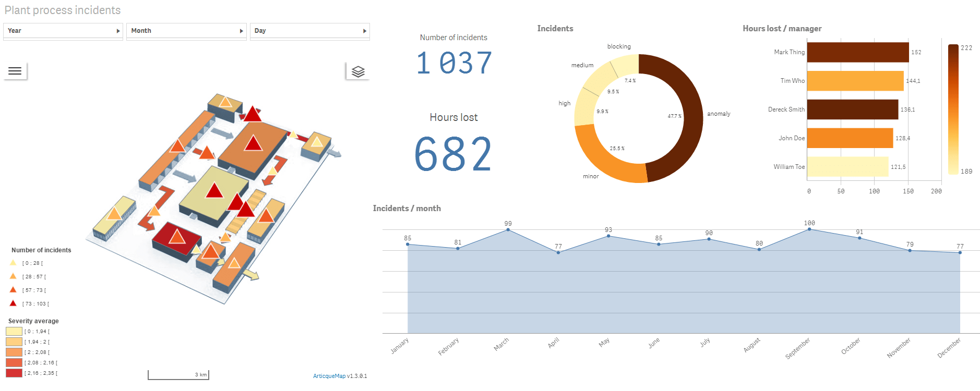
Task: Select the December data point 77
Action: coord(960,252)
